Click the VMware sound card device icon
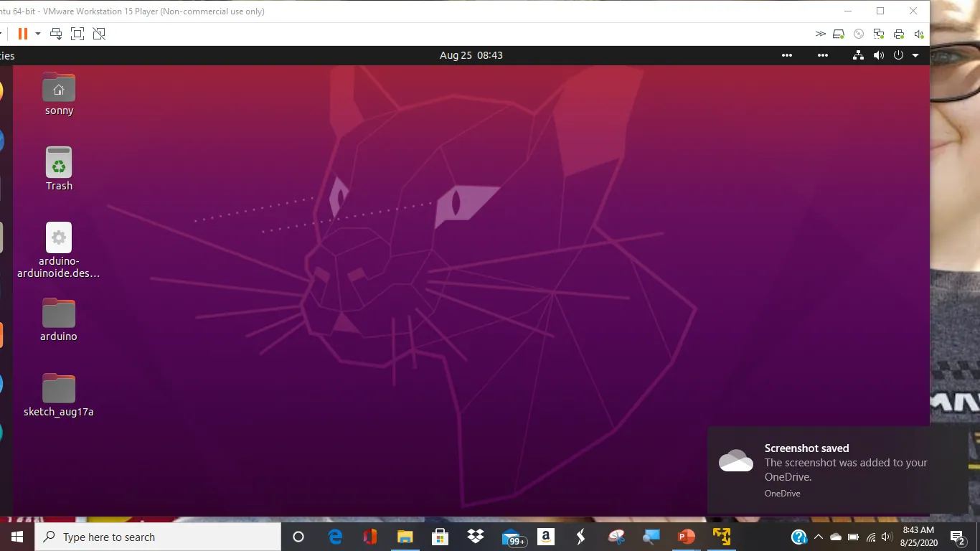This screenshot has height=551, width=980. tap(919, 34)
